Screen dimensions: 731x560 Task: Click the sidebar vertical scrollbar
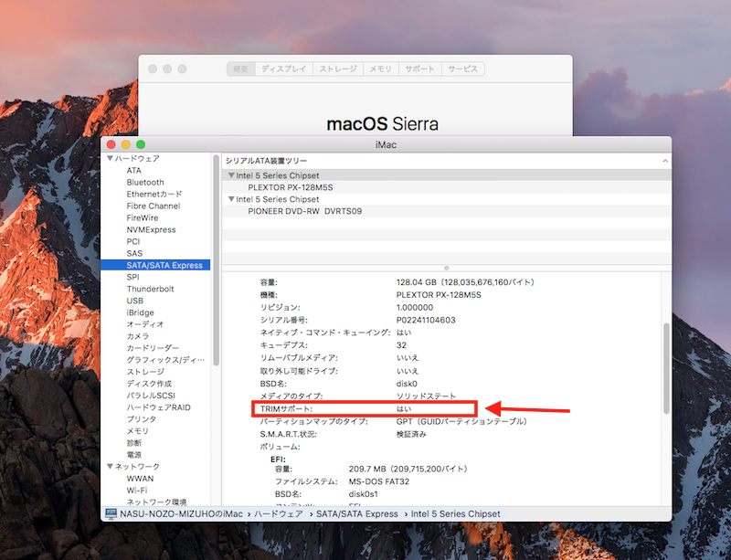pyautogui.click(x=216, y=261)
